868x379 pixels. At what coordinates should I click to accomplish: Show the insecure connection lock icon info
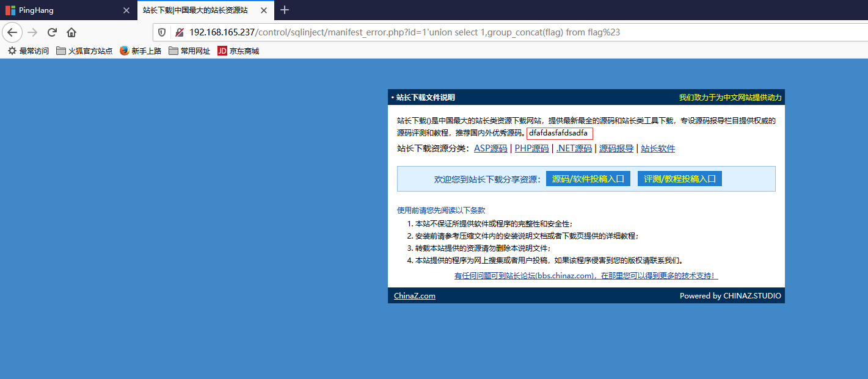[x=180, y=32]
